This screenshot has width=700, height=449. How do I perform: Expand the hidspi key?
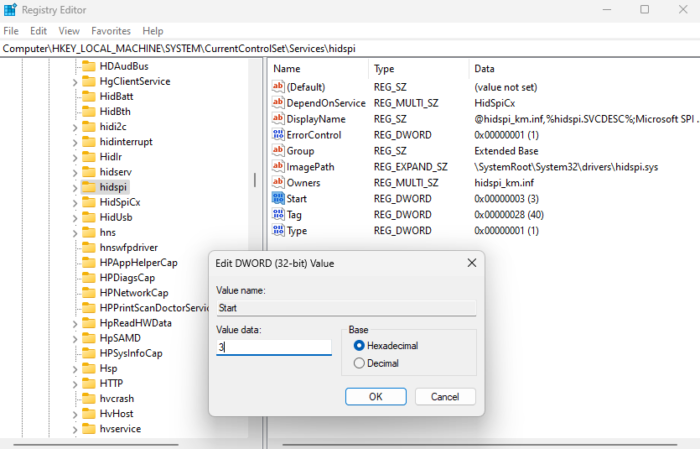point(75,188)
